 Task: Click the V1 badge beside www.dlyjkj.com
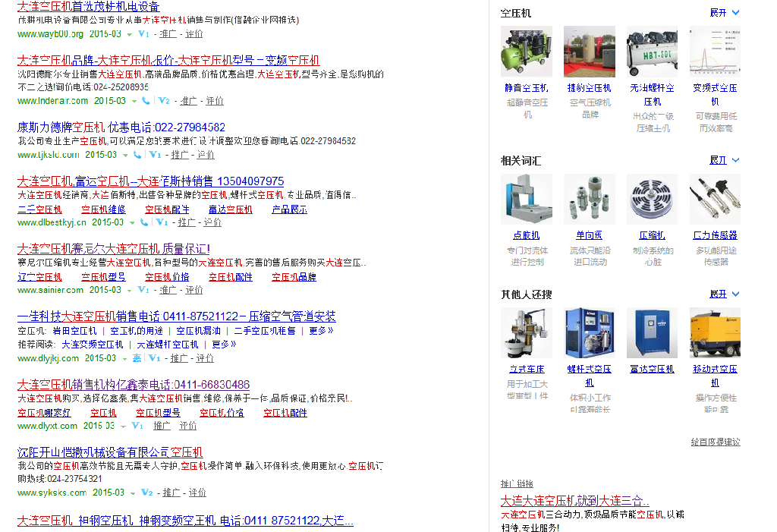pyautogui.click(x=155, y=358)
